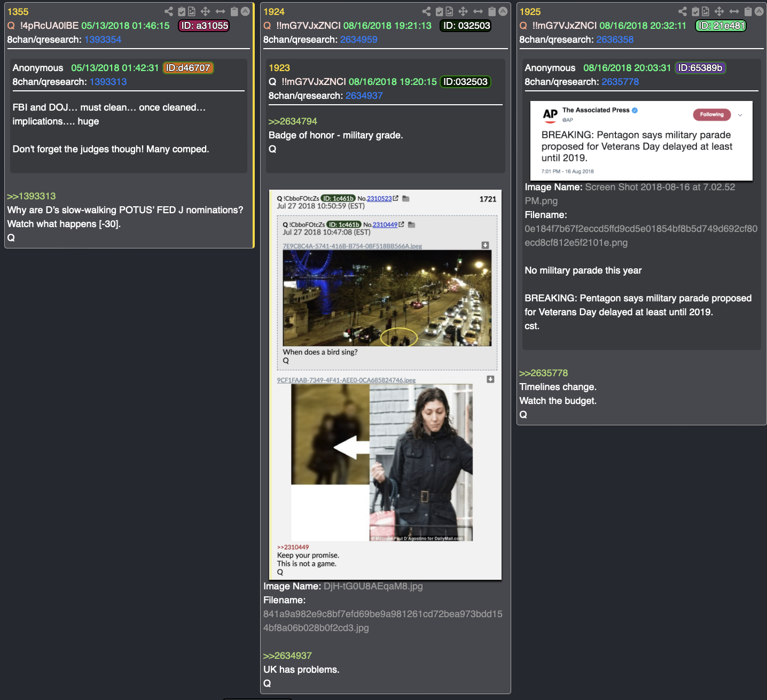The width and height of the screenshot is (767, 700).
Task: Click ID: 032503 badge on post 1924
Action: click(x=466, y=26)
